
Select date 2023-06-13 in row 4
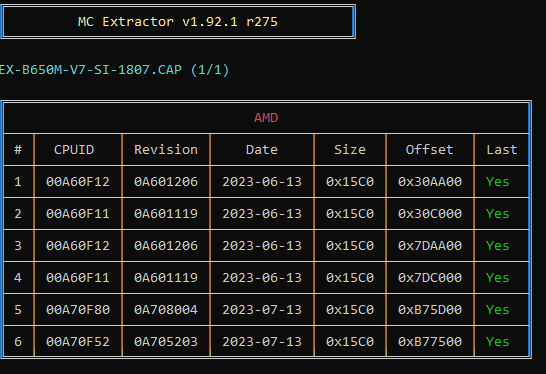(x=262, y=278)
